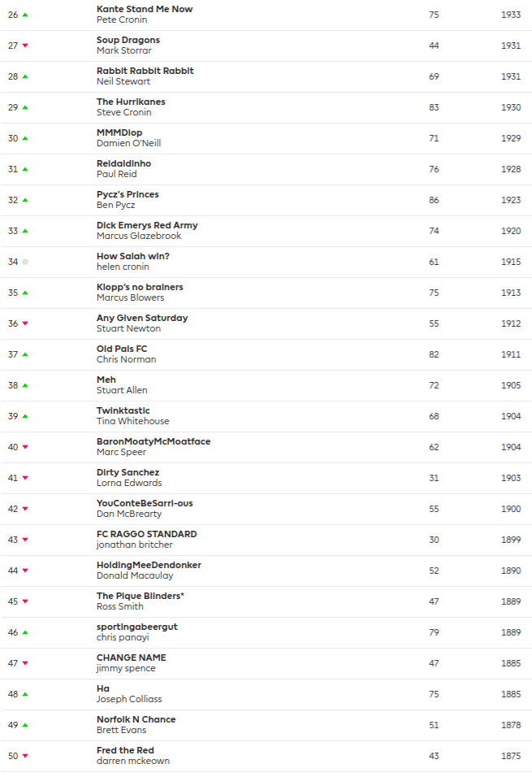
Task: Click red down arrow beside rank 43
Action: tap(25, 540)
